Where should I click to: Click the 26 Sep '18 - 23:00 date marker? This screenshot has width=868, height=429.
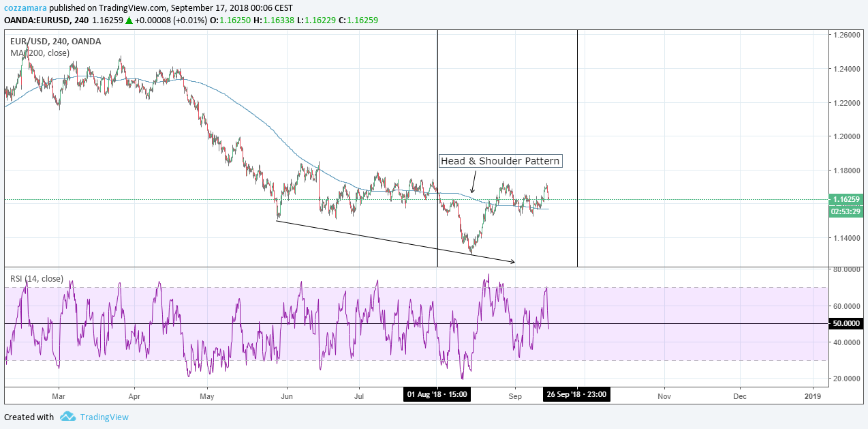pyautogui.click(x=576, y=394)
